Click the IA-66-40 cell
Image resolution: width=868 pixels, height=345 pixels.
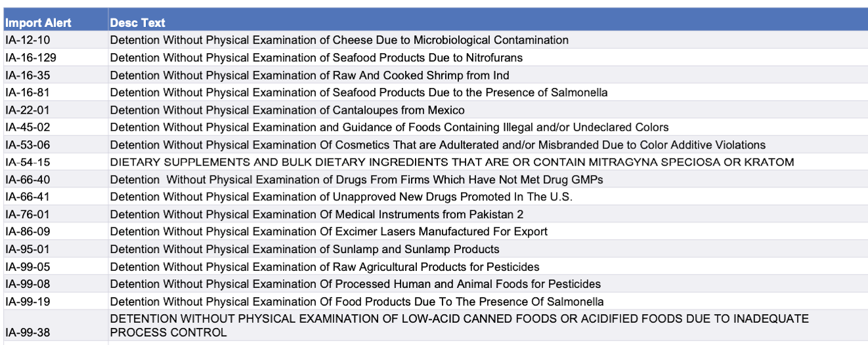tap(55, 179)
